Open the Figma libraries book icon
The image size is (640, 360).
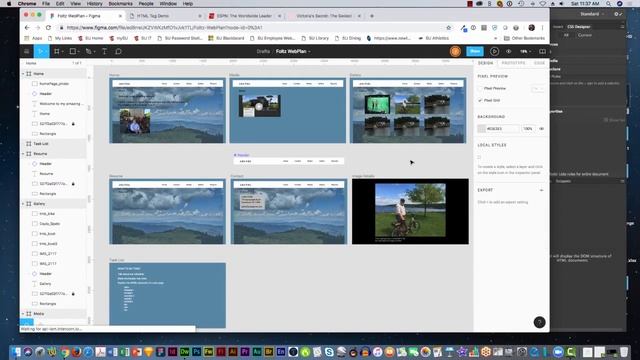coord(542,51)
